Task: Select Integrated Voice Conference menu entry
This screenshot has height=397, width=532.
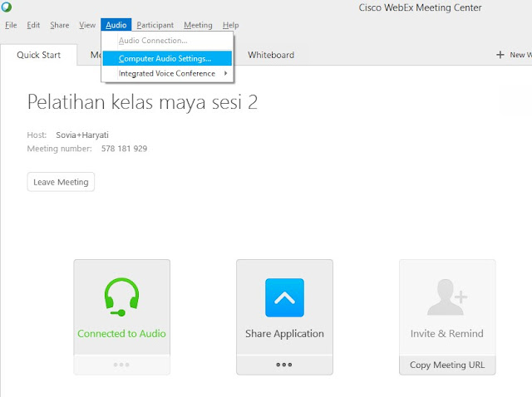Action: (167, 73)
